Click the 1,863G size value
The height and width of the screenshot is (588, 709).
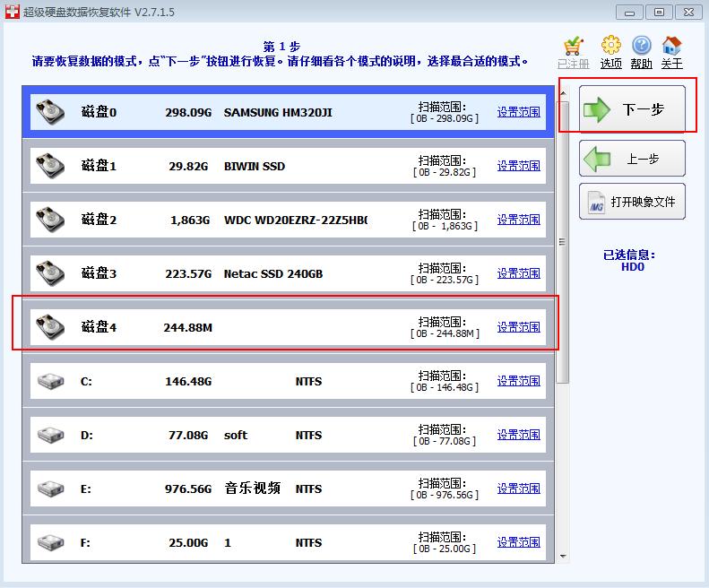point(190,220)
